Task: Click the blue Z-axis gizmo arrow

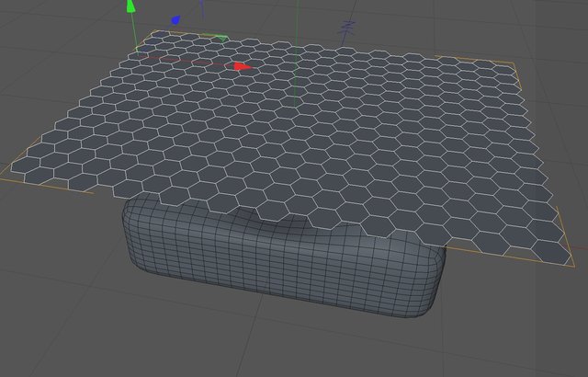Action: click(x=175, y=20)
